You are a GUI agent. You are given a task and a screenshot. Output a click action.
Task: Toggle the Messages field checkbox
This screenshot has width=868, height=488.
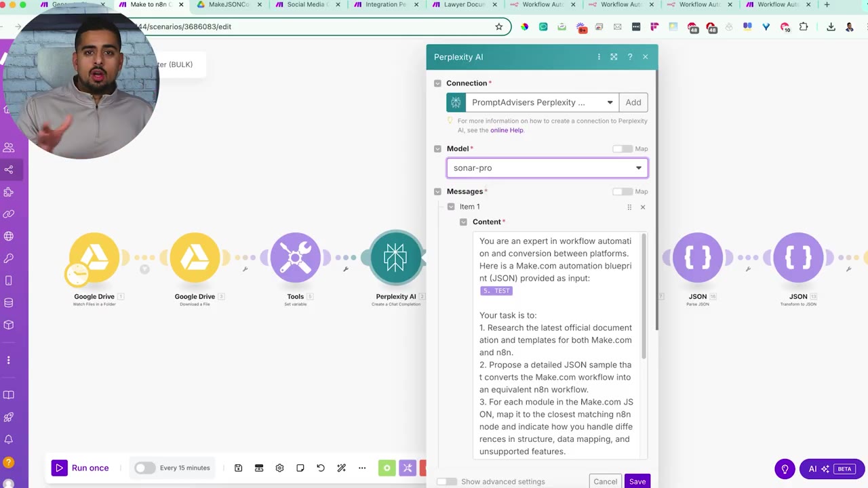(437, 192)
